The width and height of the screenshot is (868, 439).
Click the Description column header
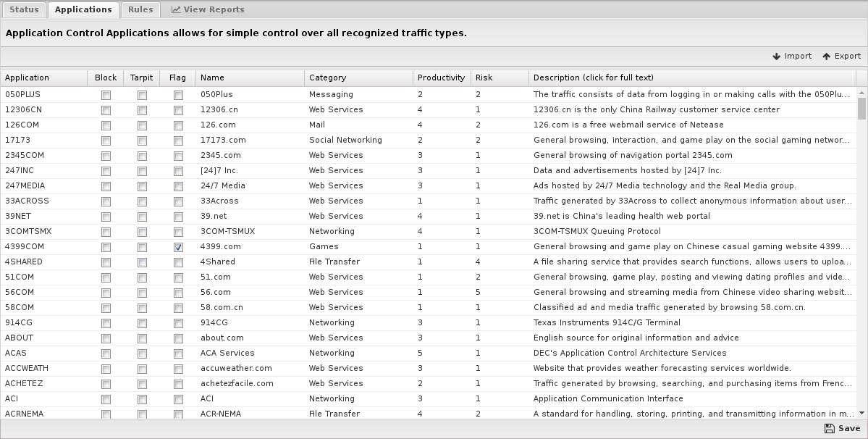tap(693, 78)
